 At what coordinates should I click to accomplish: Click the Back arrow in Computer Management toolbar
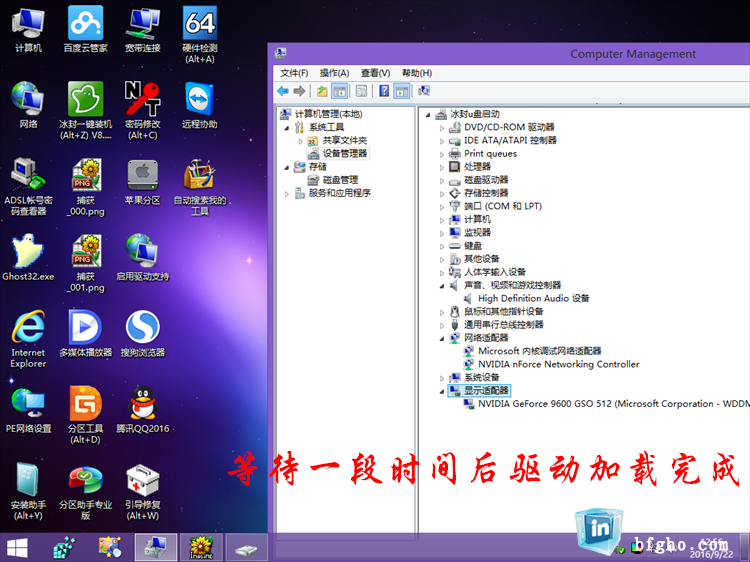tap(283, 91)
